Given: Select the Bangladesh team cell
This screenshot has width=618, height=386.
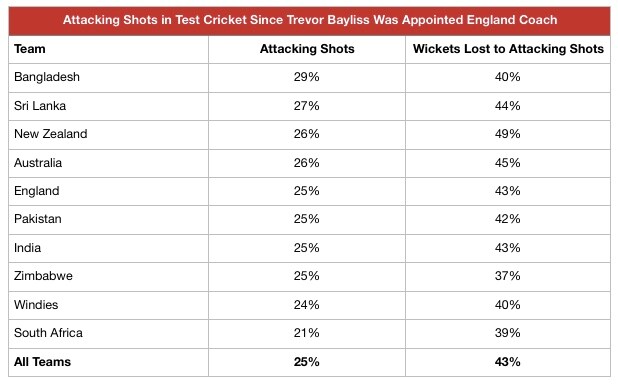Looking at the screenshot, I should point(108,78).
